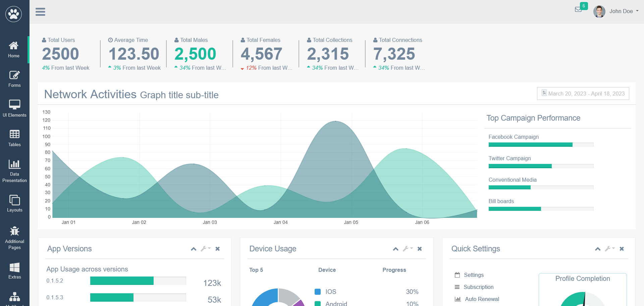Collapse the App Versions panel
This screenshot has height=306, width=644.
(194, 249)
